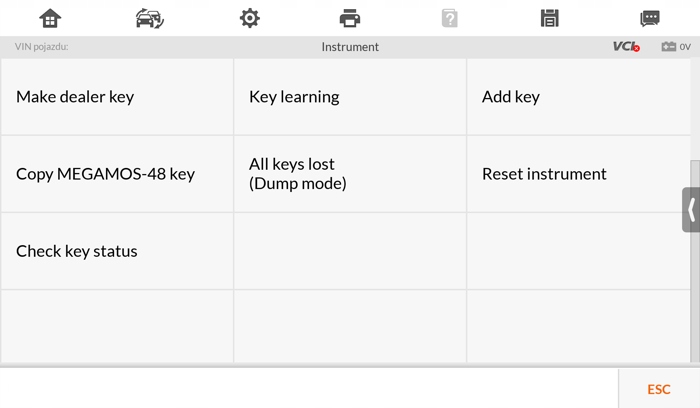Screen dimensions: 700x408
Task: Open the messages chat bubble icon
Action: point(650,18)
